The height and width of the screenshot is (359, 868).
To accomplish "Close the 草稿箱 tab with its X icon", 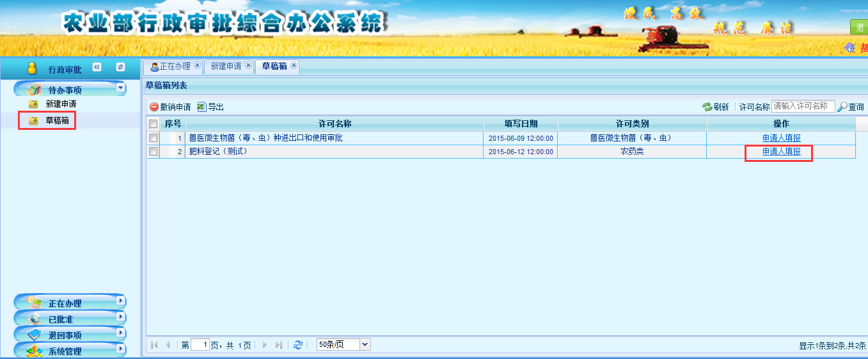I will pos(294,65).
